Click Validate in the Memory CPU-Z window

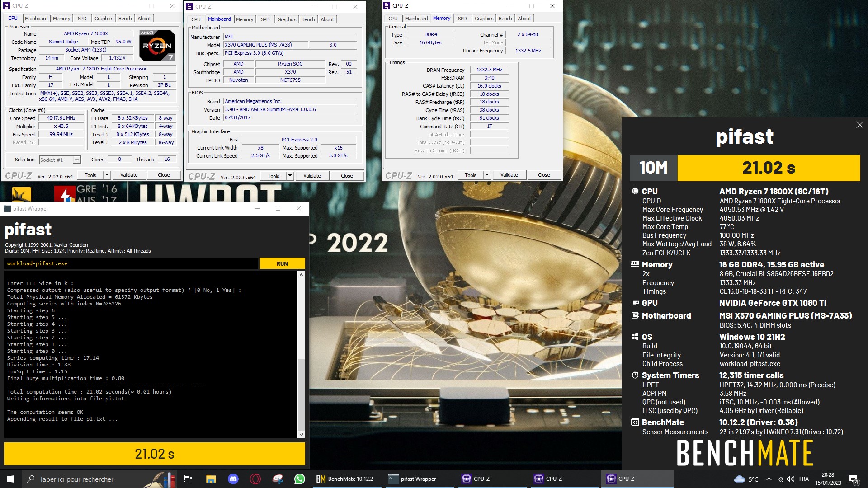click(509, 175)
